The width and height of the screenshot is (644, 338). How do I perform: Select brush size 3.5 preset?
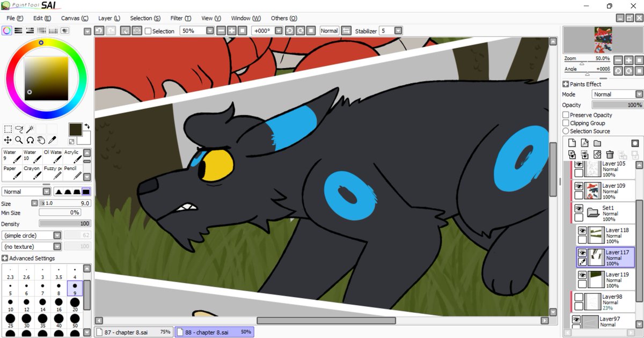pos(59,272)
